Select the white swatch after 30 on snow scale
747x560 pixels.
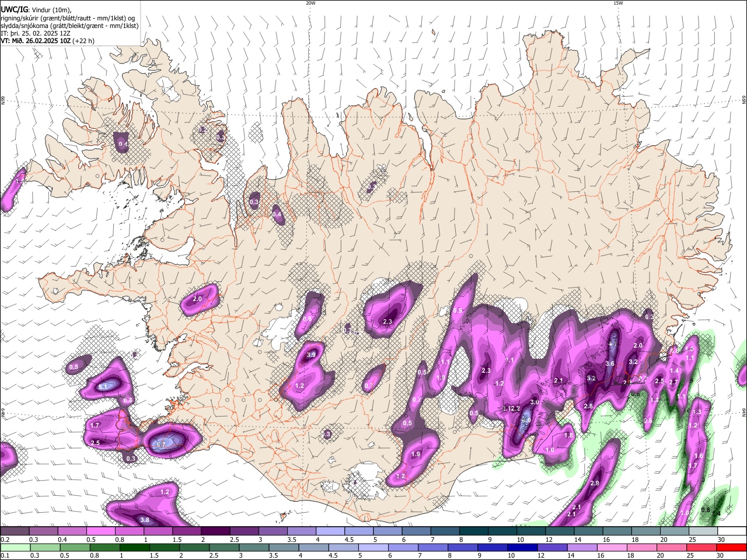(732, 531)
